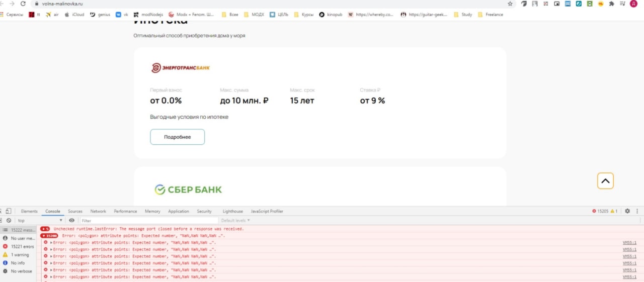Switch to the Application tab
This screenshot has height=282, width=644.
(179, 211)
